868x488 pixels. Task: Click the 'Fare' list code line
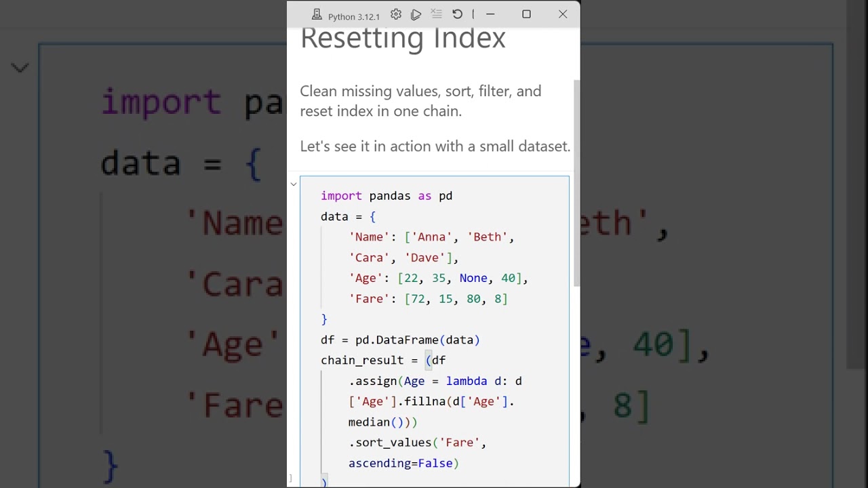tap(428, 299)
